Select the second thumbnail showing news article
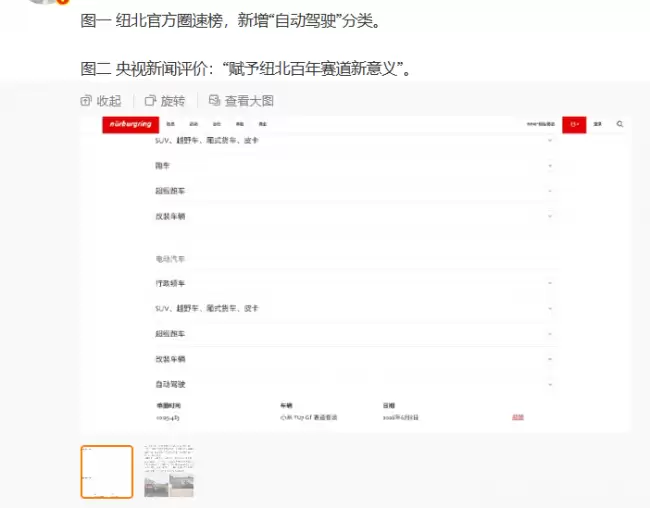 pyautogui.click(x=169, y=471)
